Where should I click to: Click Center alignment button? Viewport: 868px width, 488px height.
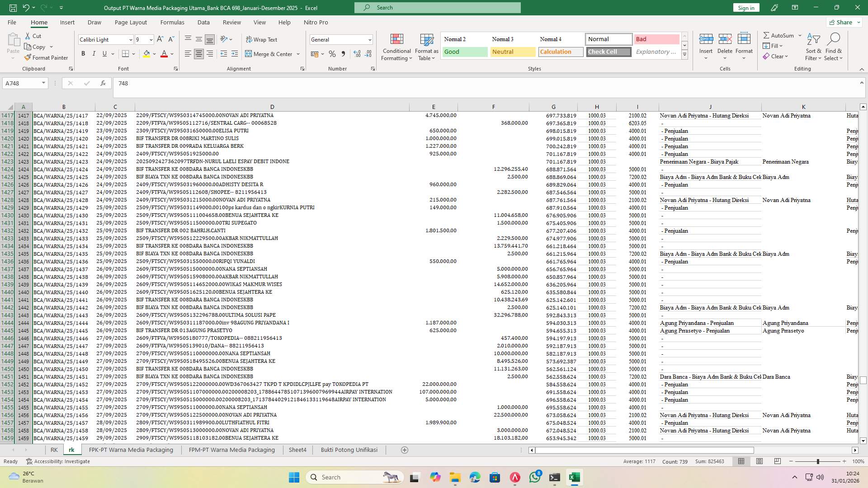click(198, 53)
